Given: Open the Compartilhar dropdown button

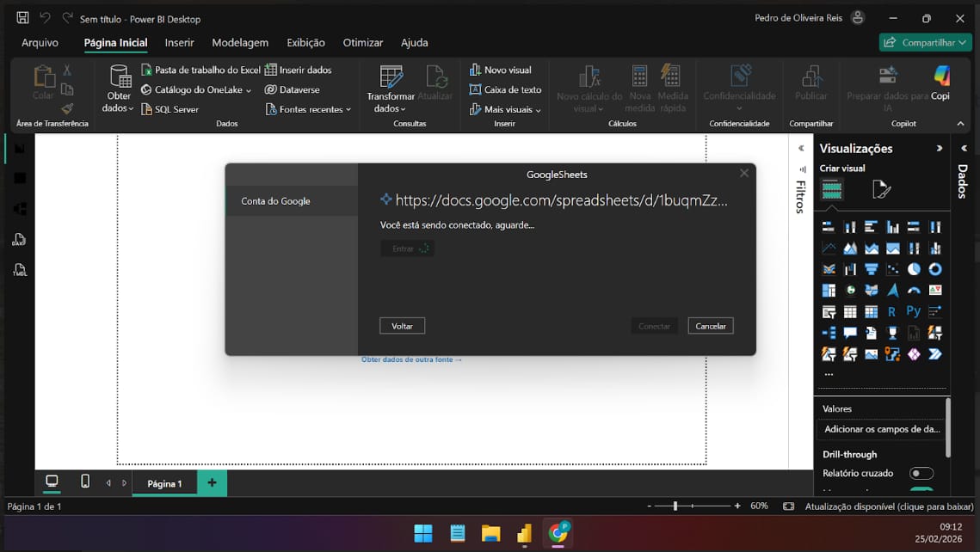Looking at the screenshot, I should pos(926,42).
